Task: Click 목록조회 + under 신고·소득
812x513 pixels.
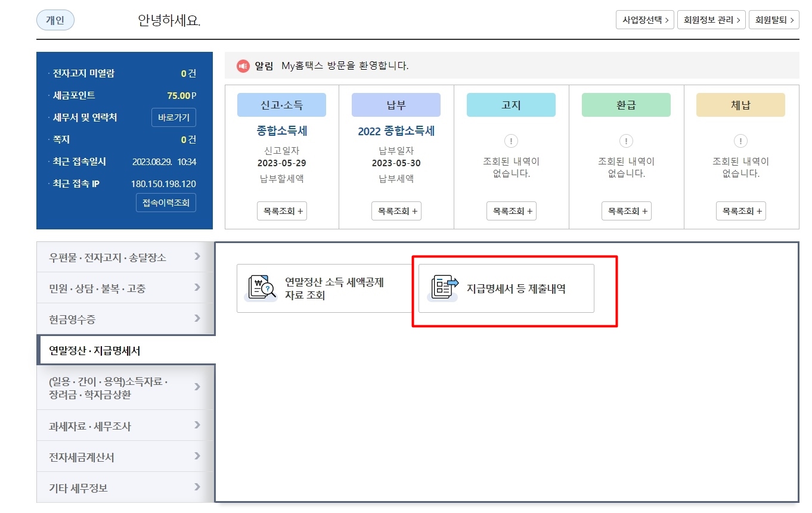Action: [x=282, y=211]
